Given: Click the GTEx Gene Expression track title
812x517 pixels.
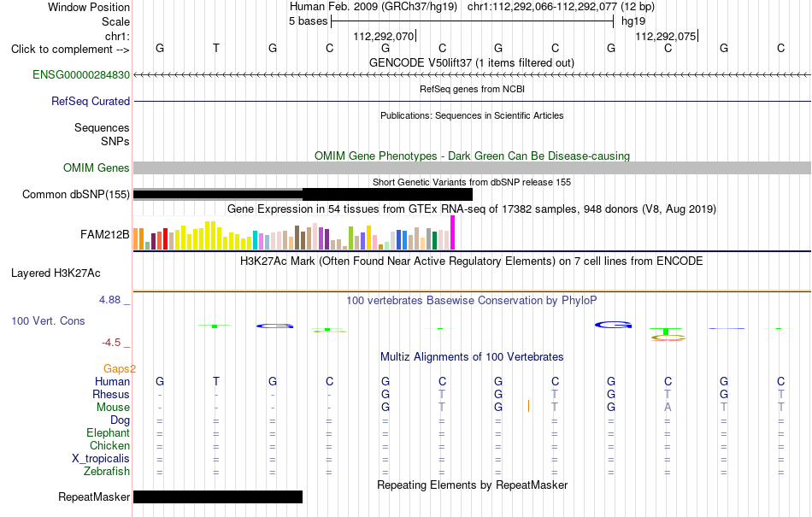Looking at the screenshot, I should point(472,209).
